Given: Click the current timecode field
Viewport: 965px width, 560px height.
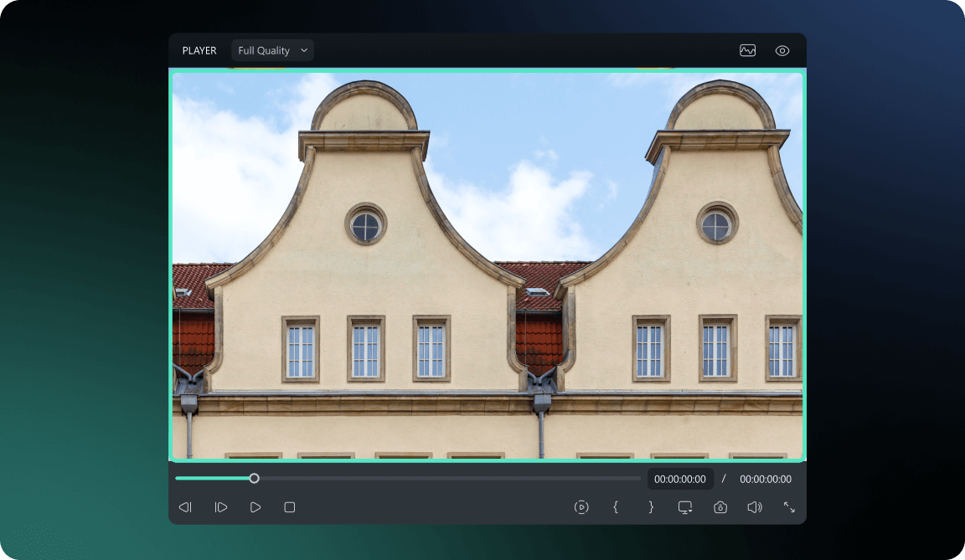Looking at the screenshot, I should pyautogui.click(x=680, y=479).
